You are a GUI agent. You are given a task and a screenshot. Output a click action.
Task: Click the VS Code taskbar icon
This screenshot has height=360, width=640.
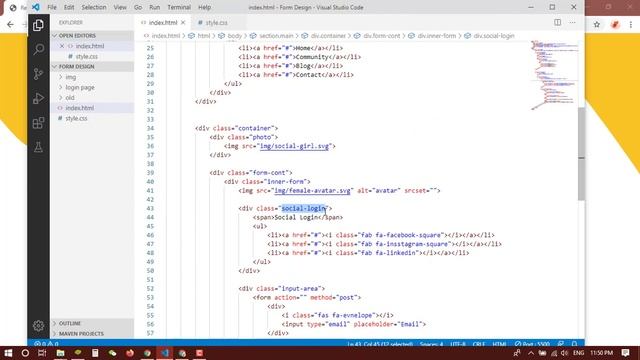click(165, 353)
